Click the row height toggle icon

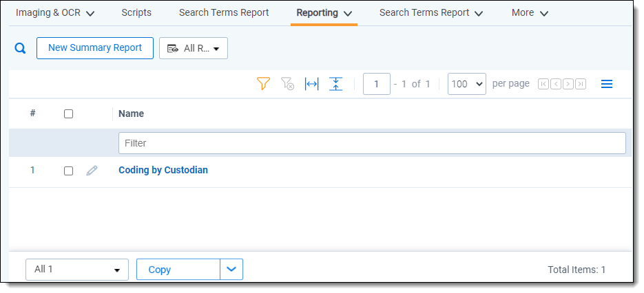pyautogui.click(x=335, y=84)
